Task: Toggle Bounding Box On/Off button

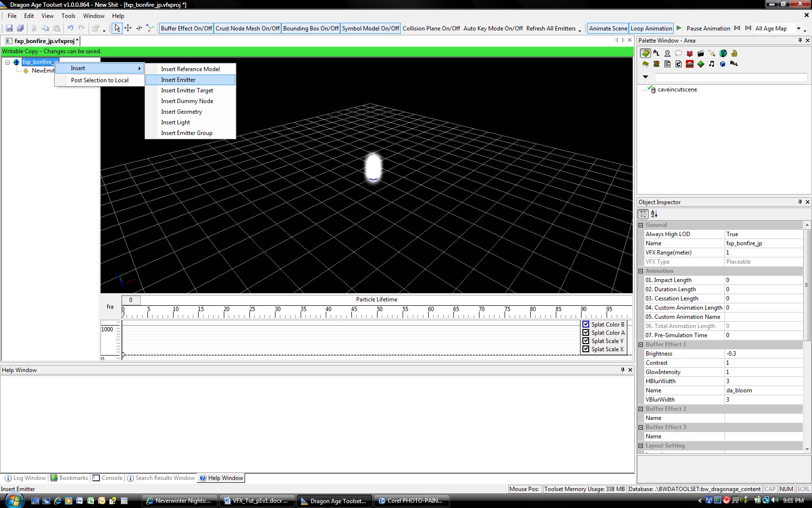Action: click(311, 29)
